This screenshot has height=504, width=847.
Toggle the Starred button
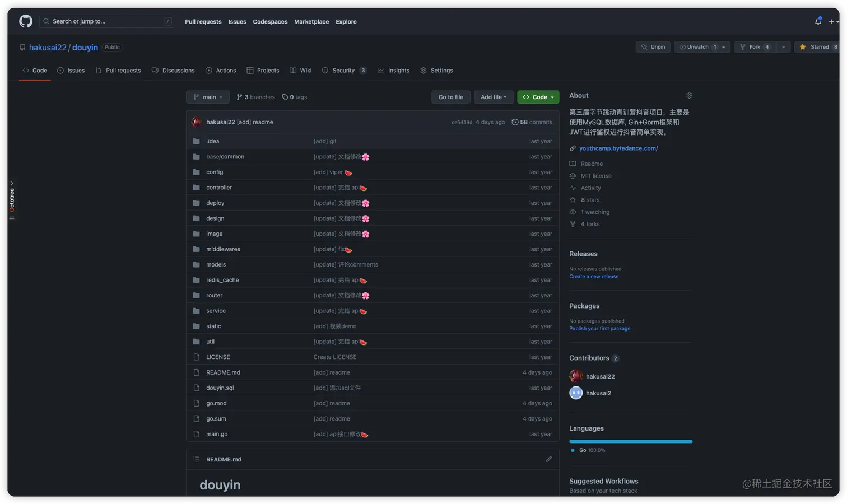(x=818, y=47)
